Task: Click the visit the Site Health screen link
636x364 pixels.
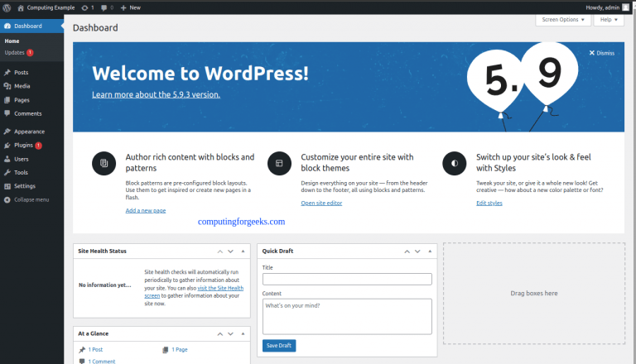Action: pos(220,288)
